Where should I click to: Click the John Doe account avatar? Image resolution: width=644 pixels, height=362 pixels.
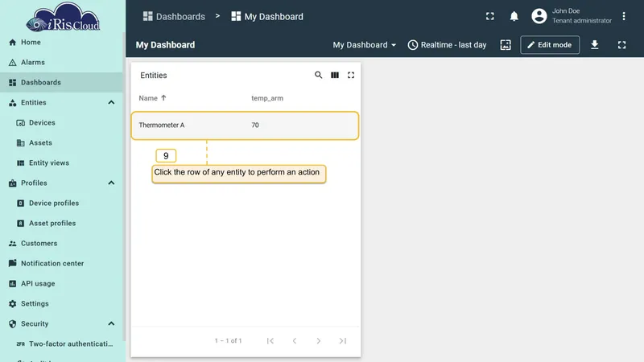point(539,16)
